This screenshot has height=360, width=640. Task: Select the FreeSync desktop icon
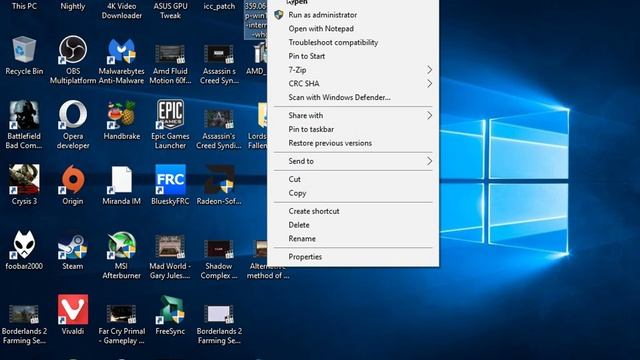[170, 309]
